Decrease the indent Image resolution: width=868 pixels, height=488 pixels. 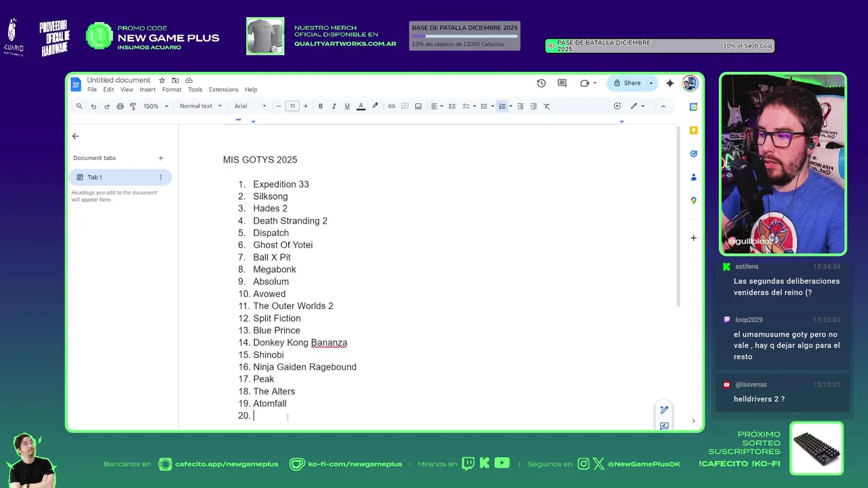tap(520, 106)
